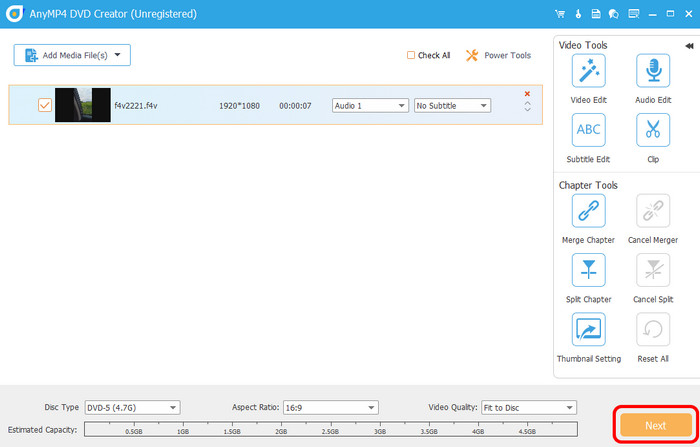Open the Video Quality Fit to Disc dropdown

529,408
